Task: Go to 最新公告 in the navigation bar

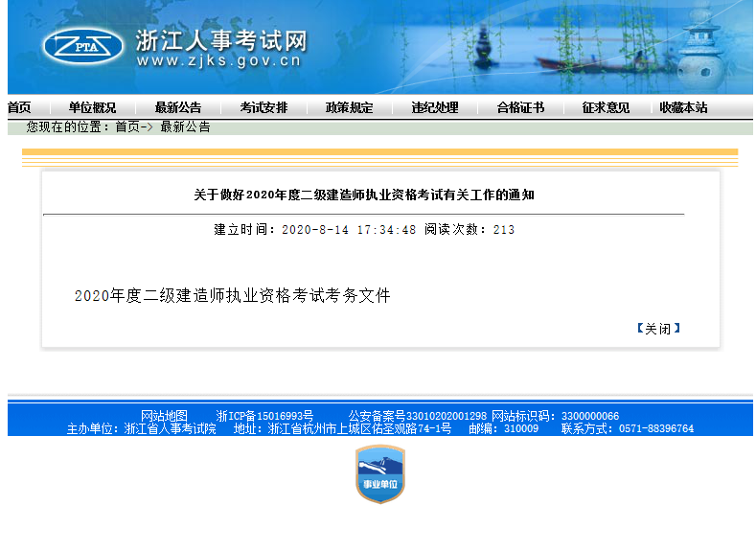Action: 178,107
